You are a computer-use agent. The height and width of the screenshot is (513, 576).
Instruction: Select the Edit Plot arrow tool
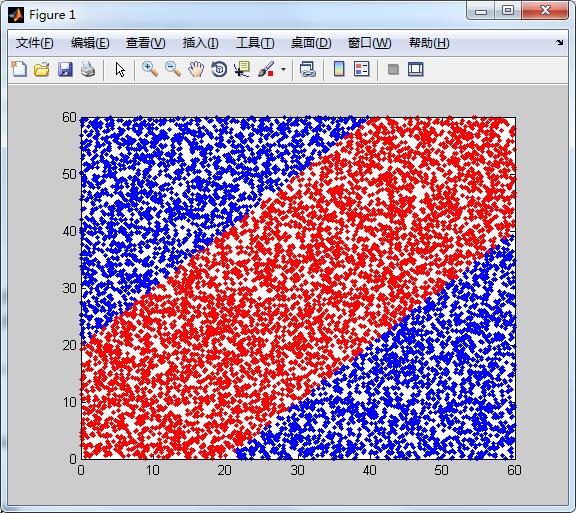(x=120, y=69)
